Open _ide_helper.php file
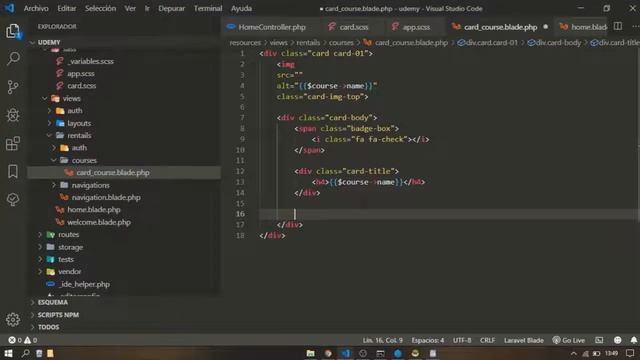Viewport: 640px width, 360px height. [x=84, y=284]
